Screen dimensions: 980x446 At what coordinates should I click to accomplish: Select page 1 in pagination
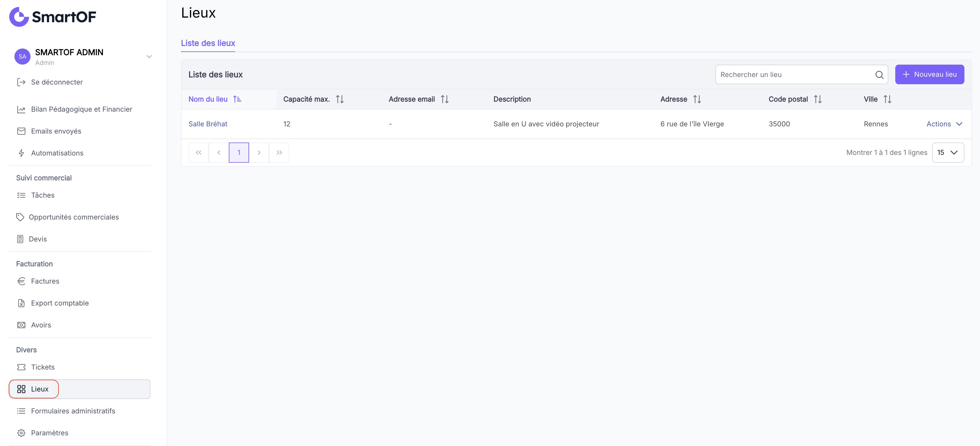pyautogui.click(x=239, y=152)
